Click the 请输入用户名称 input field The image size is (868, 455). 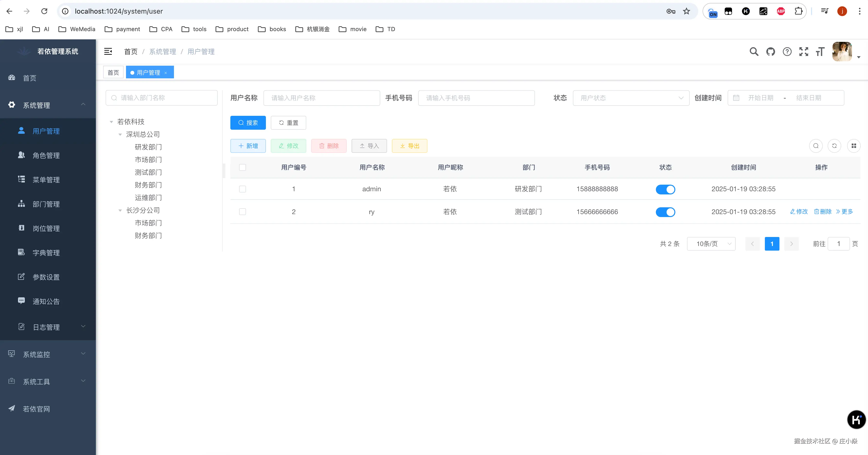coord(321,98)
